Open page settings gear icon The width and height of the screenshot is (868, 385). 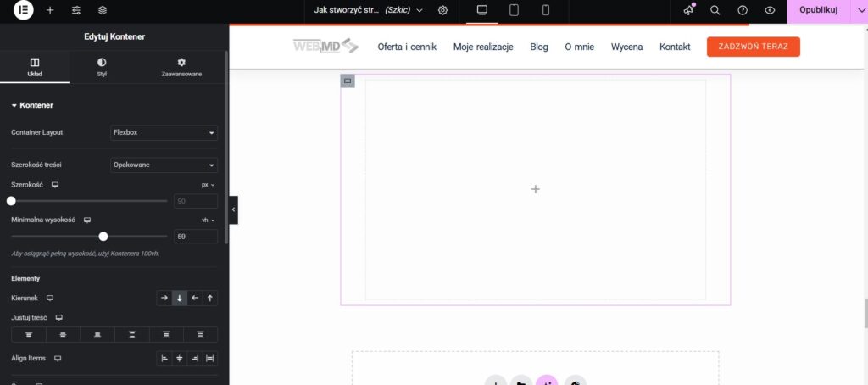442,10
